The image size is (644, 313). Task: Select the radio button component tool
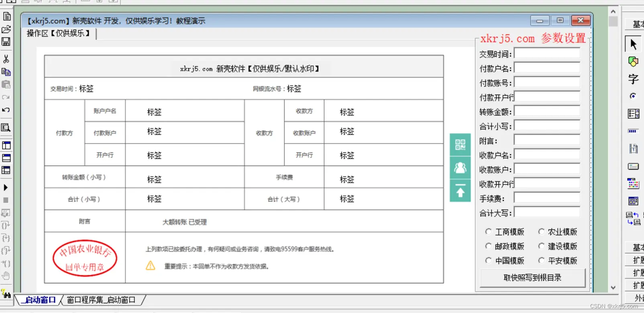click(x=633, y=96)
